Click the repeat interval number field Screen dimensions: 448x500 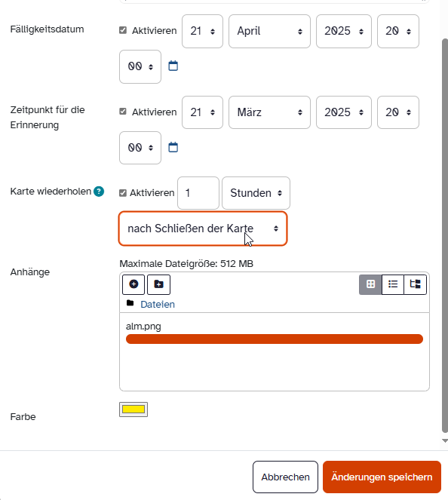coord(198,193)
